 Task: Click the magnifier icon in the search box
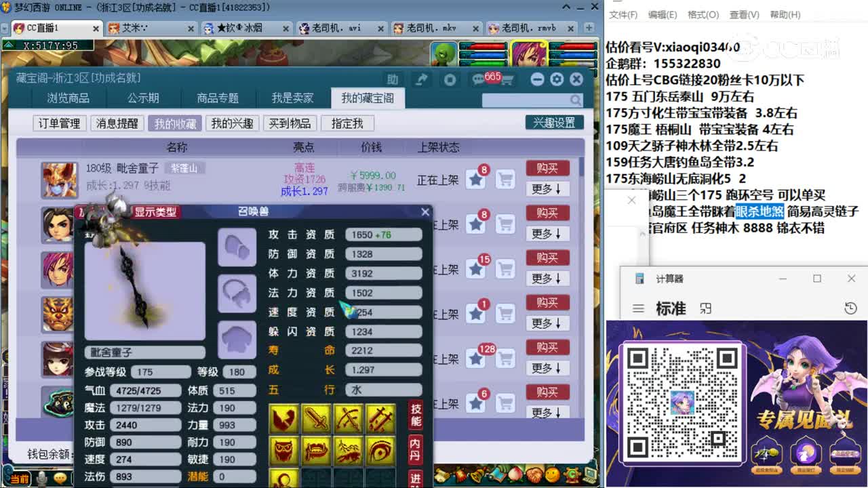coord(576,100)
